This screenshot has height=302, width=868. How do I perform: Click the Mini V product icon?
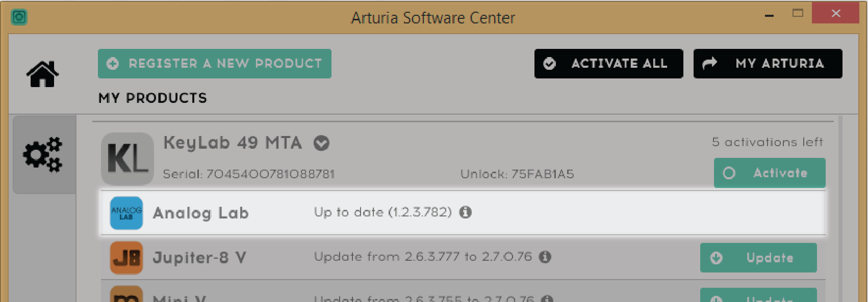126,294
